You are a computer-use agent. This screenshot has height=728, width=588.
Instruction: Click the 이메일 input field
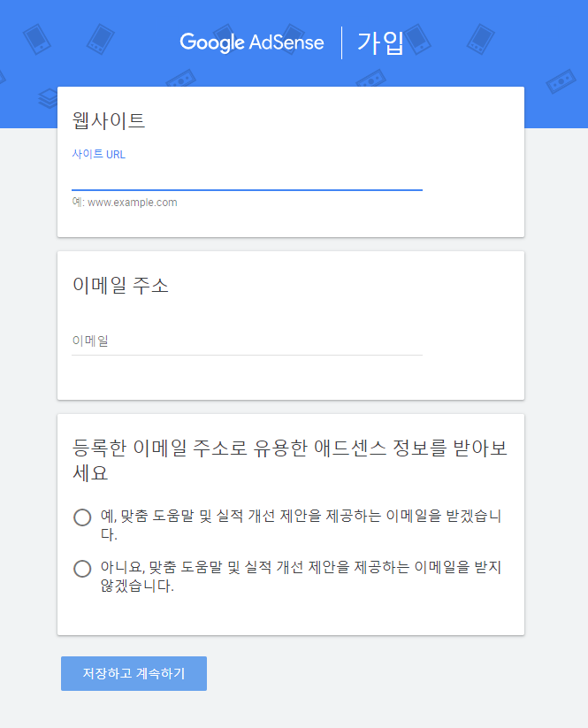(x=247, y=341)
